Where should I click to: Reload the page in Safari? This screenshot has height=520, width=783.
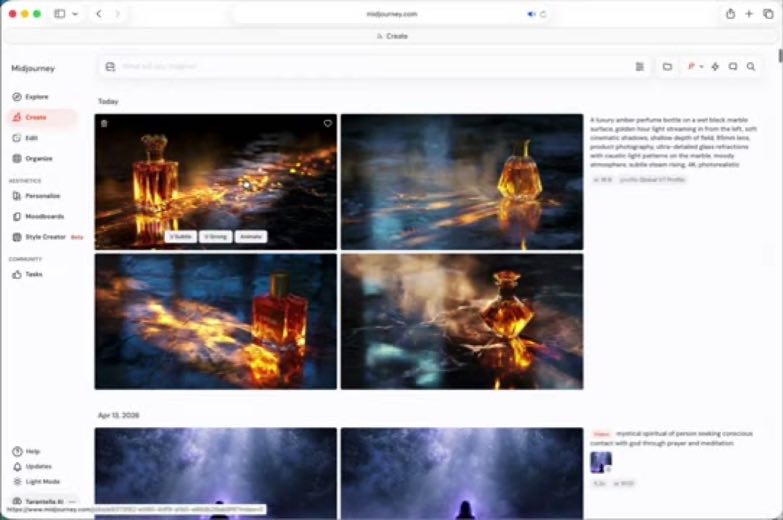pos(543,14)
